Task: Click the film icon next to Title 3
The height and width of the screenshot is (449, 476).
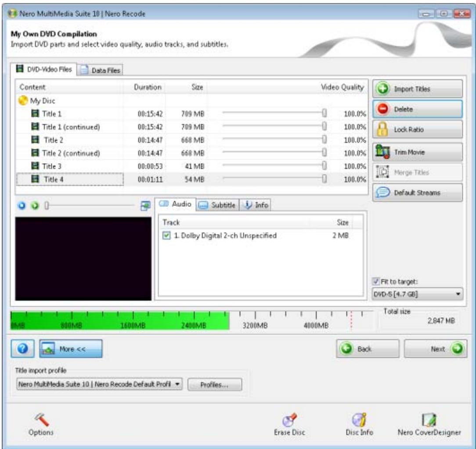Action: [35, 165]
